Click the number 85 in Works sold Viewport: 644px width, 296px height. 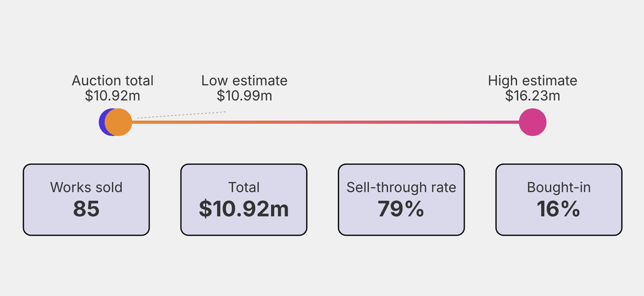86,209
